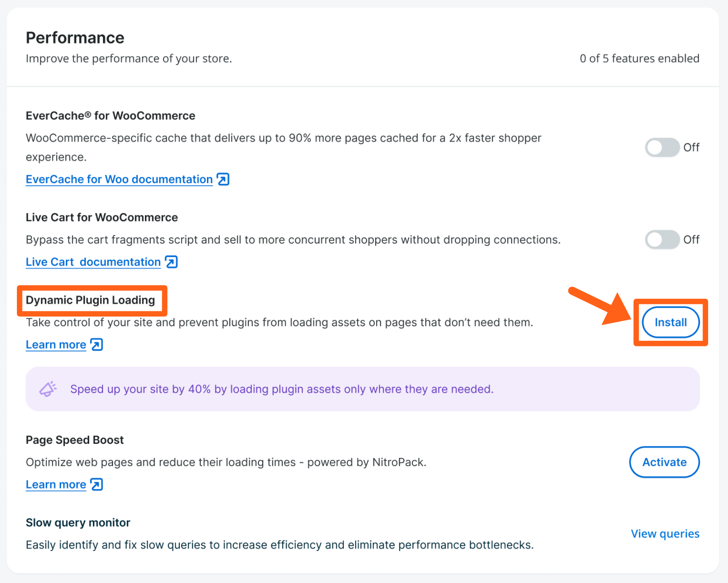Activate Page Speed Boost
This screenshot has height=583, width=728.
(x=664, y=462)
